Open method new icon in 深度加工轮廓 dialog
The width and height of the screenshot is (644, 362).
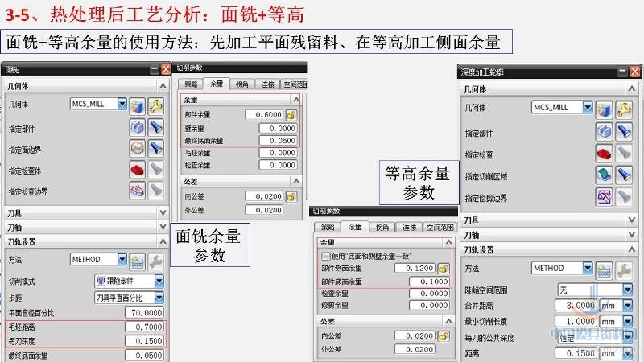pyautogui.click(x=605, y=270)
